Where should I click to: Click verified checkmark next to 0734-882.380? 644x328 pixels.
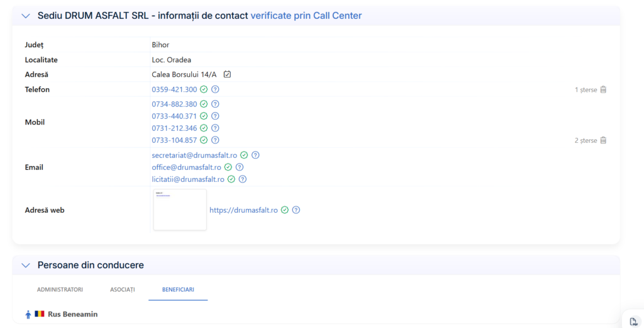[204, 104]
